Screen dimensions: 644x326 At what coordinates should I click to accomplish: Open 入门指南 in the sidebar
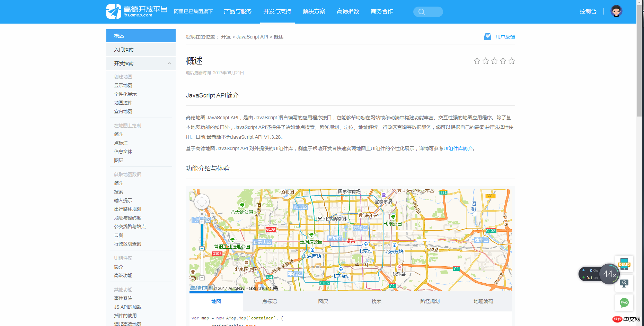(141, 50)
